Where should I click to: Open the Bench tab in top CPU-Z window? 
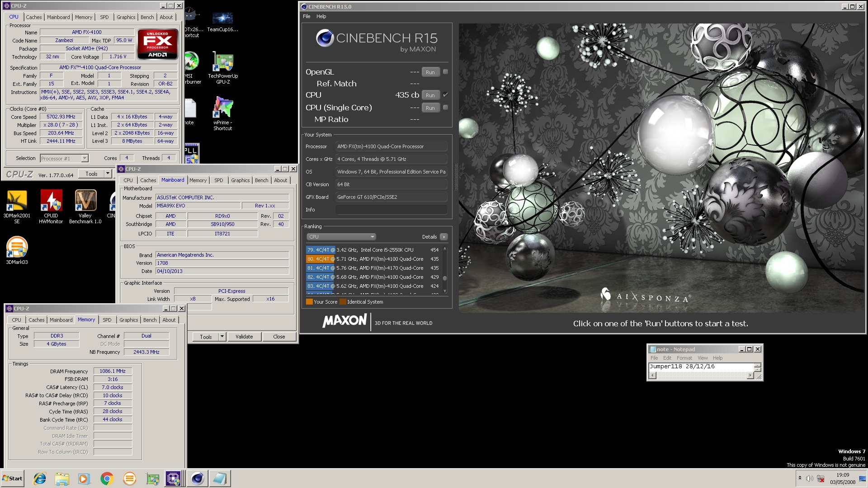click(147, 17)
